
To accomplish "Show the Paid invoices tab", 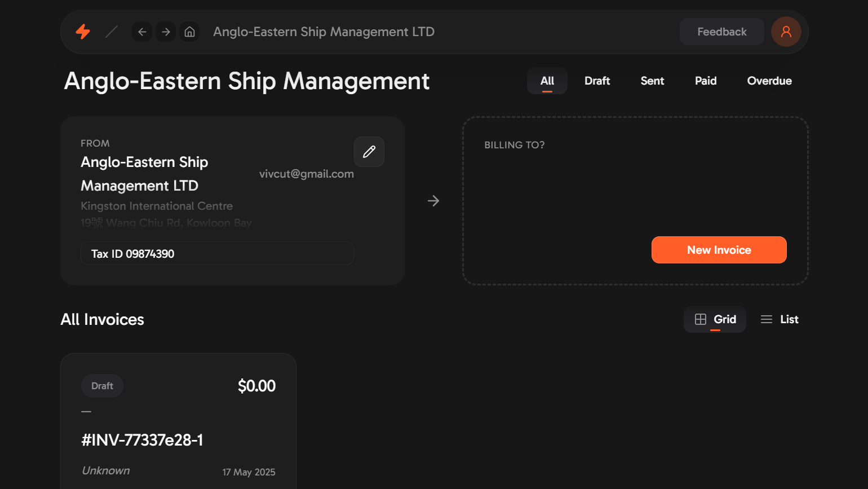I will tap(706, 81).
